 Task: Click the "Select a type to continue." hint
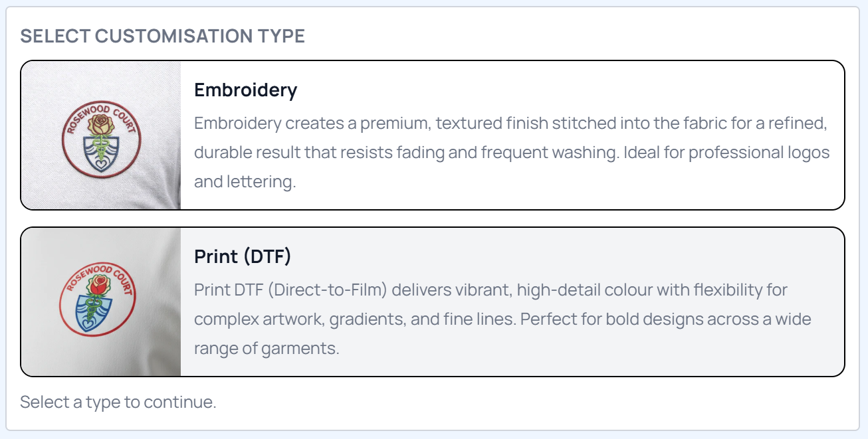pos(118,402)
